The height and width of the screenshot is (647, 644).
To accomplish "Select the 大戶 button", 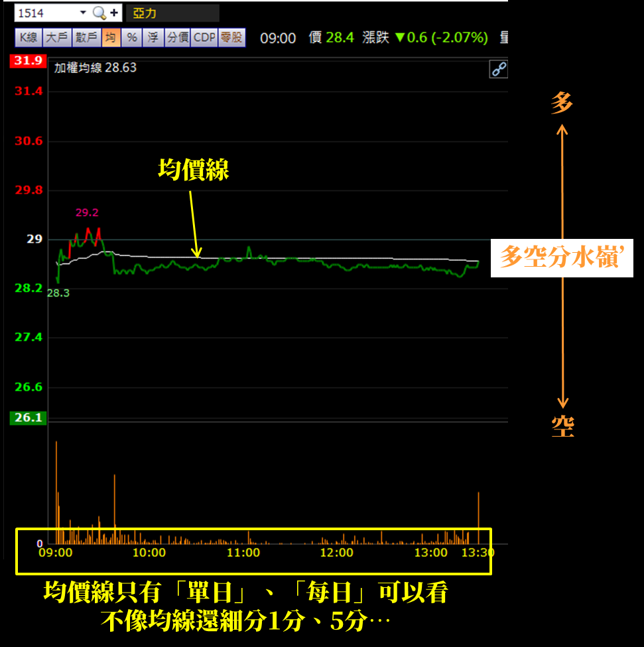I will pyautogui.click(x=57, y=38).
